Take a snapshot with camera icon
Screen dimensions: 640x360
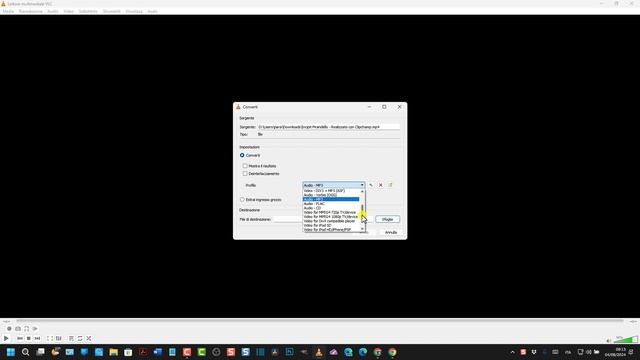coord(18,329)
